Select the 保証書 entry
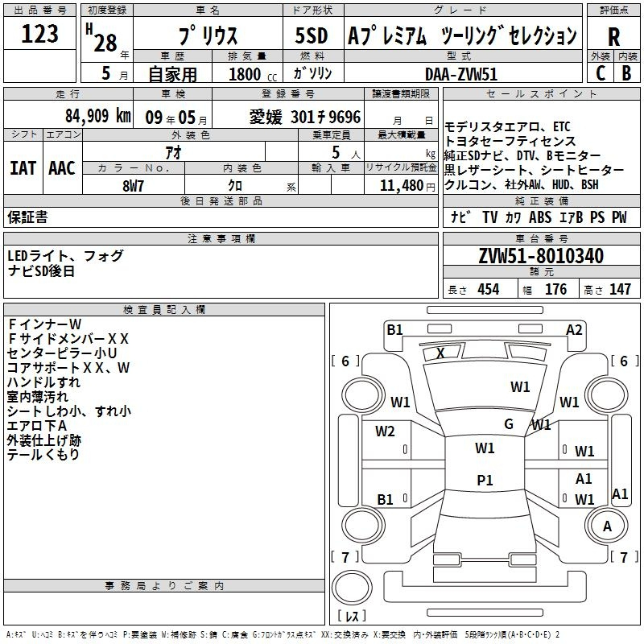The height and width of the screenshot is (644, 644). (27, 217)
